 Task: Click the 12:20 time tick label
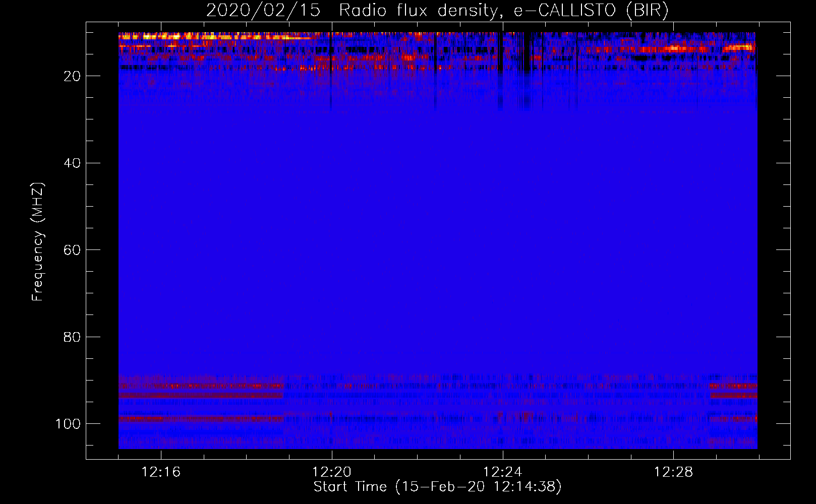[x=332, y=472]
